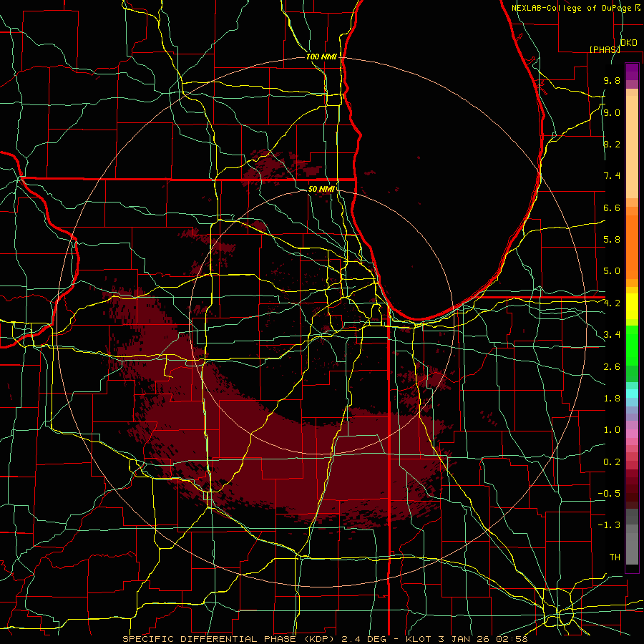The height and width of the screenshot is (644, 644).
Task: Click the large dark-red KDP echo region
Action: (288, 456)
